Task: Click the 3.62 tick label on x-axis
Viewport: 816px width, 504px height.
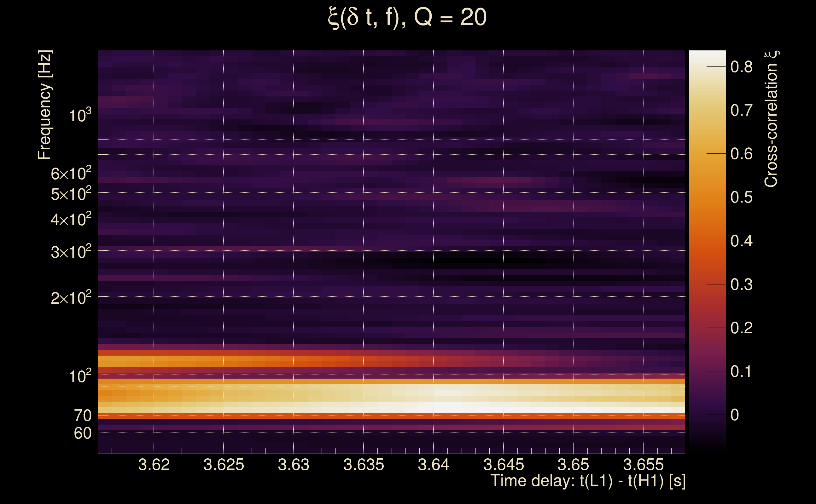Action: pyautogui.click(x=154, y=465)
